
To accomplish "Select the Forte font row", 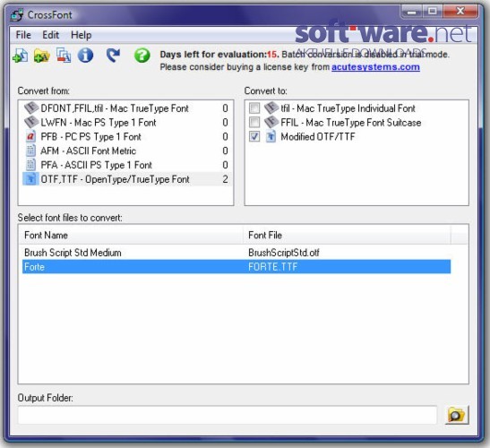I will pos(236,267).
